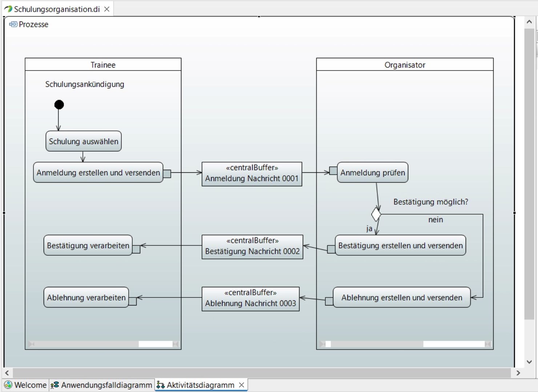Select the Schulung auswählen action
538x392 pixels.
(84, 141)
